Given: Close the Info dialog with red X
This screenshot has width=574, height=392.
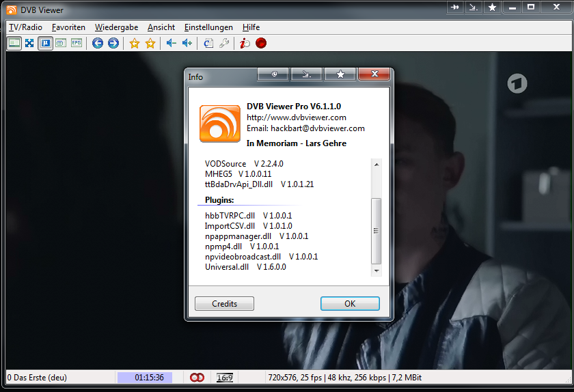Looking at the screenshot, I should click(374, 74).
